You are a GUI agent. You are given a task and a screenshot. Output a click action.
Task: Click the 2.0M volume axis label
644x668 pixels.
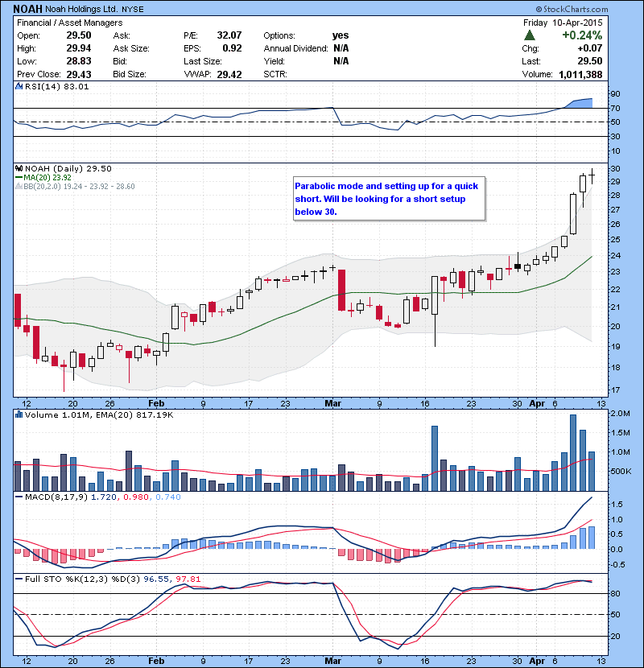(x=620, y=413)
